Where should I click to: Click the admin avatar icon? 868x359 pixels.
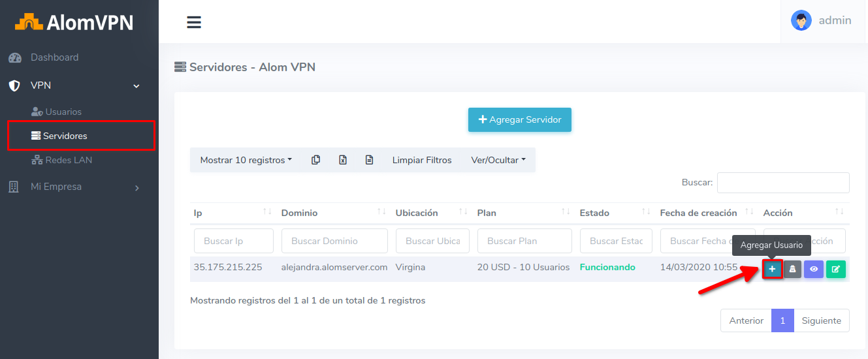tap(801, 20)
